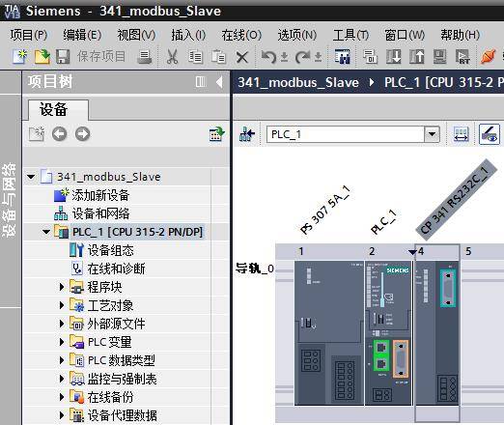504x425 pixels.
Task: Click the new item icon under the 设备 tab
Action: click(x=37, y=134)
